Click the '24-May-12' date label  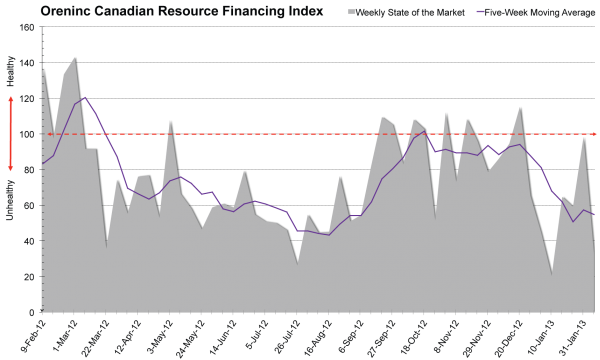(191, 338)
